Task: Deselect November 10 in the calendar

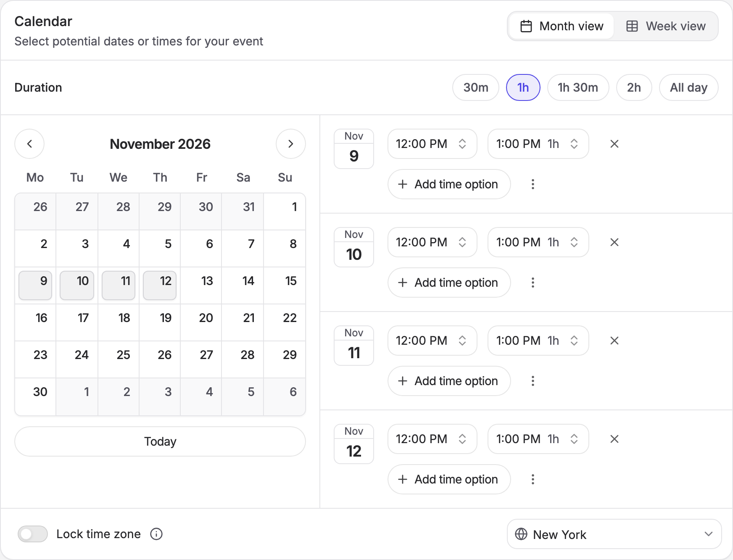Action: [77, 285]
